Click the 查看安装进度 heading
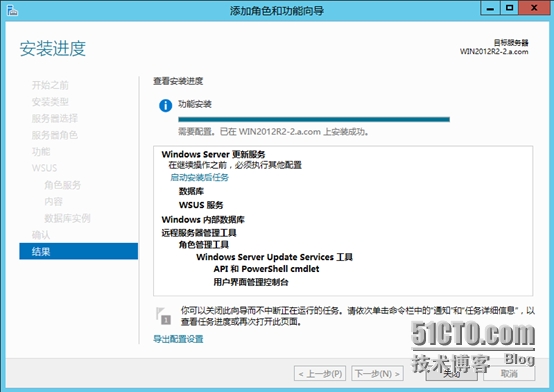This screenshot has width=554, height=392. tap(178, 81)
